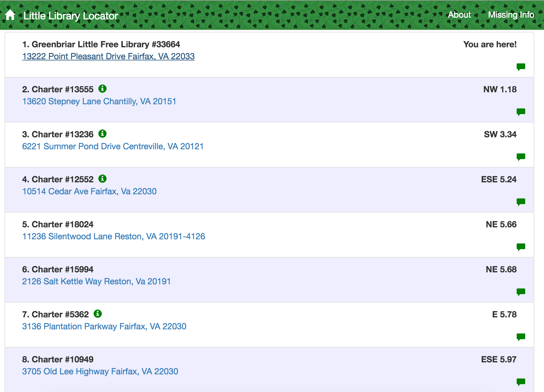The height and width of the screenshot is (392, 544).
Task: Click the home icon in the header
Action: [10, 15]
